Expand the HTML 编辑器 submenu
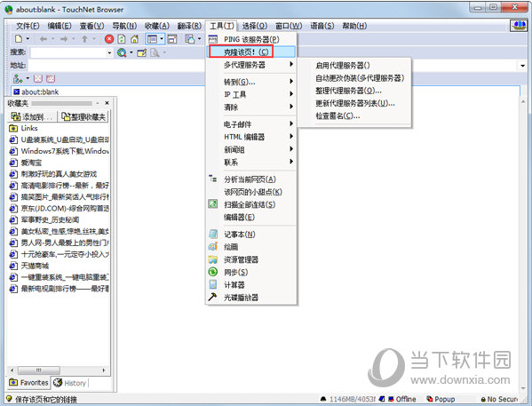 251,137
